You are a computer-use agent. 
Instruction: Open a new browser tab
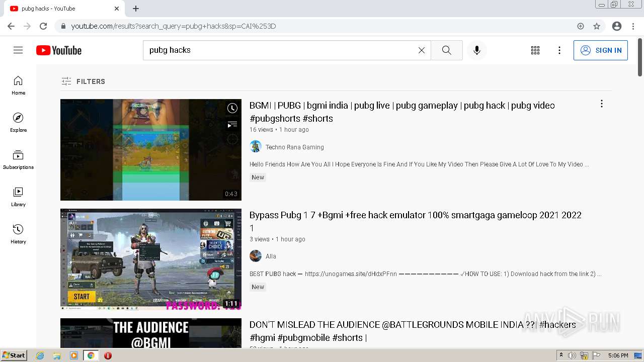[136, 9]
